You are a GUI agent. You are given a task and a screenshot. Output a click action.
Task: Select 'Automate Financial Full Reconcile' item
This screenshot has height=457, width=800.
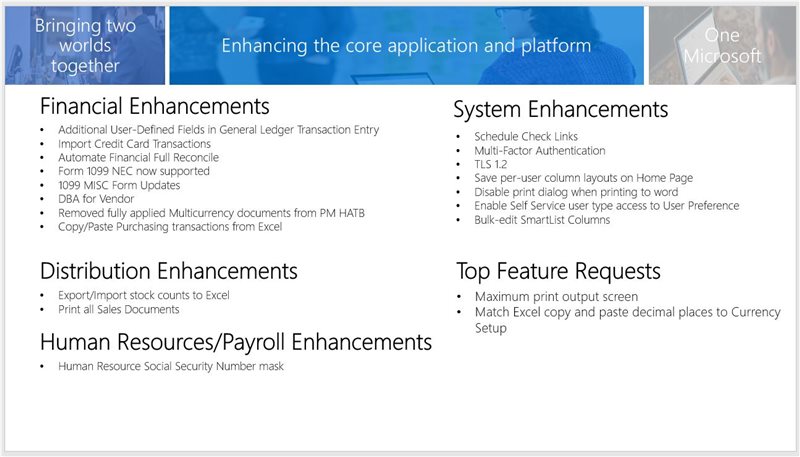pyautogui.click(x=138, y=158)
